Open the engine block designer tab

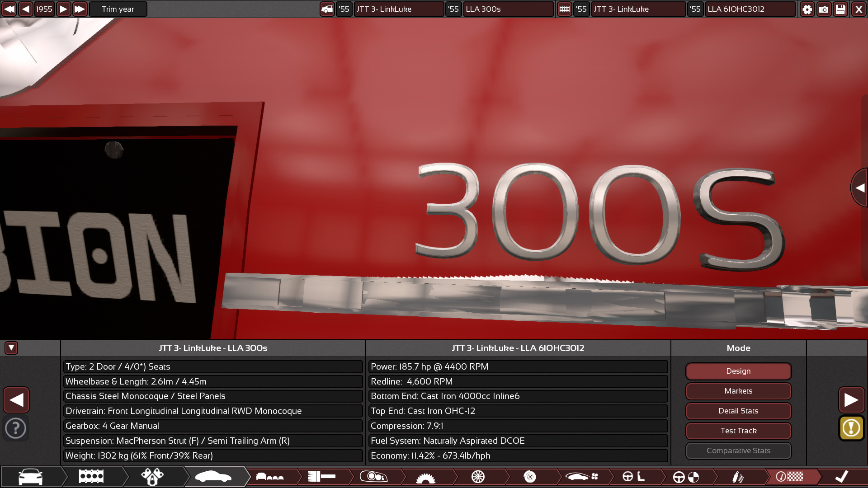point(91,477)
